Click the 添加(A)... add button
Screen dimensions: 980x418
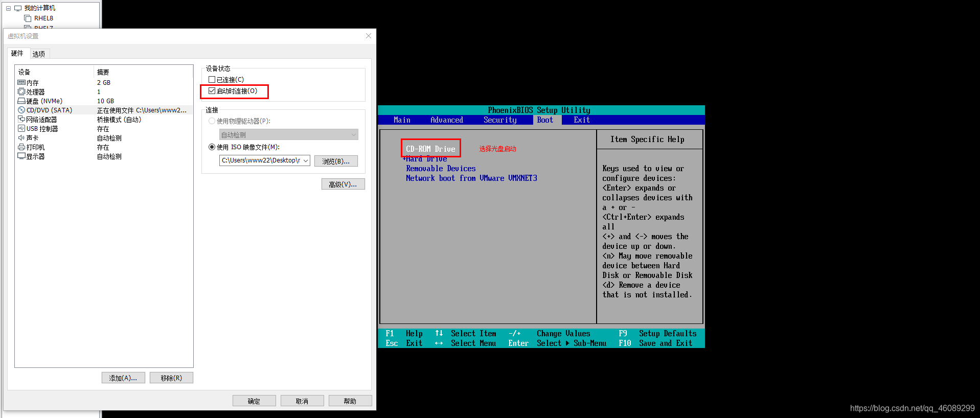tap(123, 378)
